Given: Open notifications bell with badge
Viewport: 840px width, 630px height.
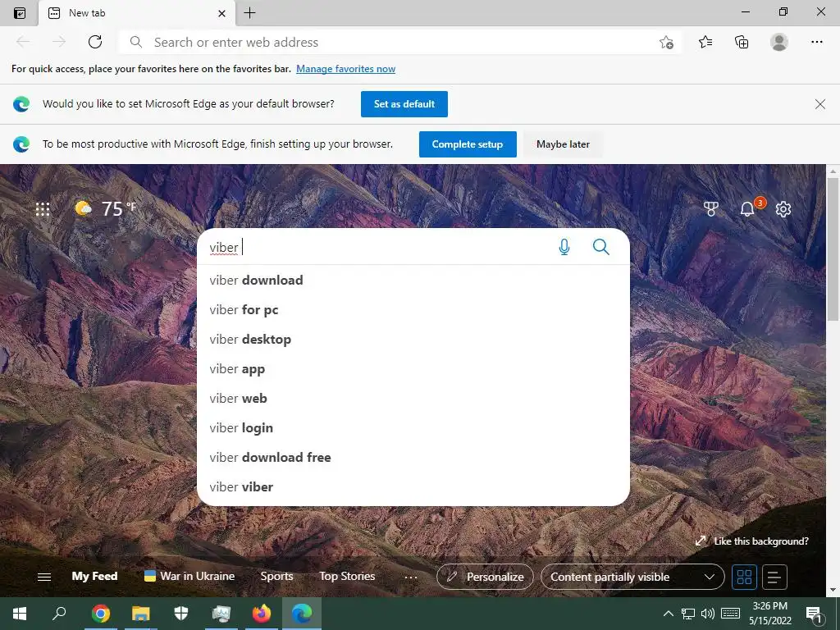Looking at the screenshot, I should pos(748,208).
